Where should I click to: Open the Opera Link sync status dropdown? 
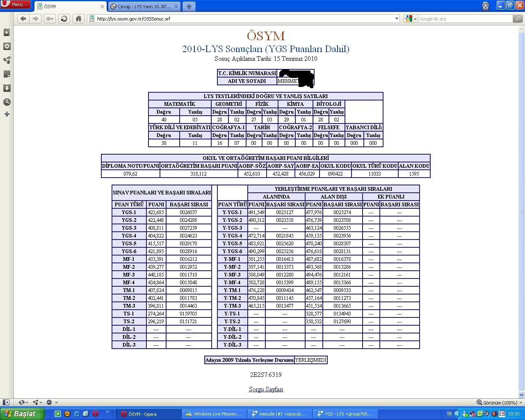point(24,402)
